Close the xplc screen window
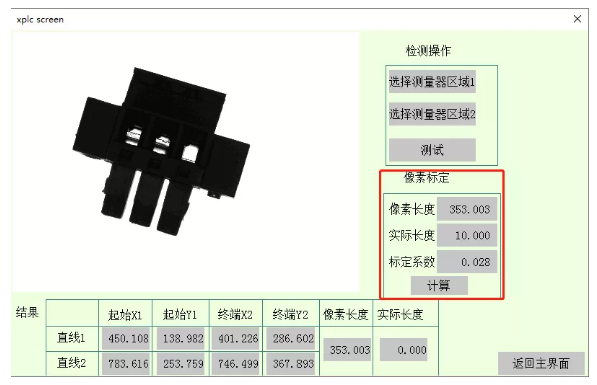The width and height of the screenshot is (597, 385). 577,19
